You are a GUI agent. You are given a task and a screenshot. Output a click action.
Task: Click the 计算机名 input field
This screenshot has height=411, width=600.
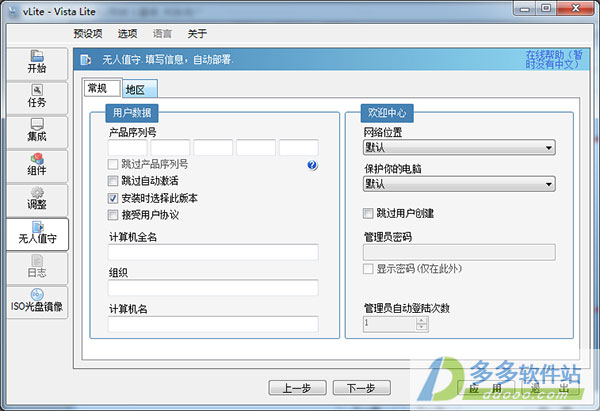(x=213, y=324)
